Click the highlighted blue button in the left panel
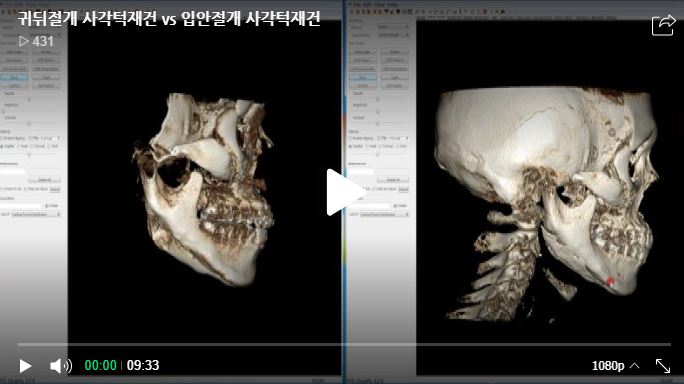The width and height of the screenshot is (684, 384). point(14,77)
